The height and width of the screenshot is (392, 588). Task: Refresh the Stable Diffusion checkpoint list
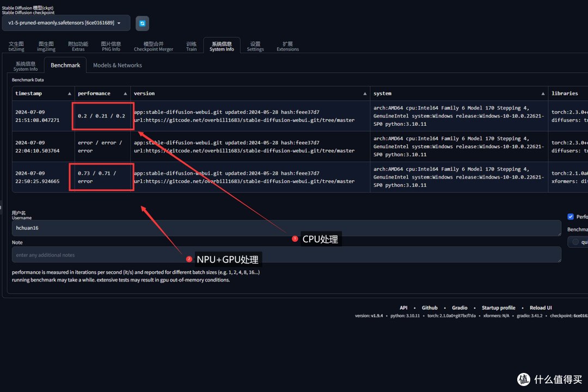(142, 23)
